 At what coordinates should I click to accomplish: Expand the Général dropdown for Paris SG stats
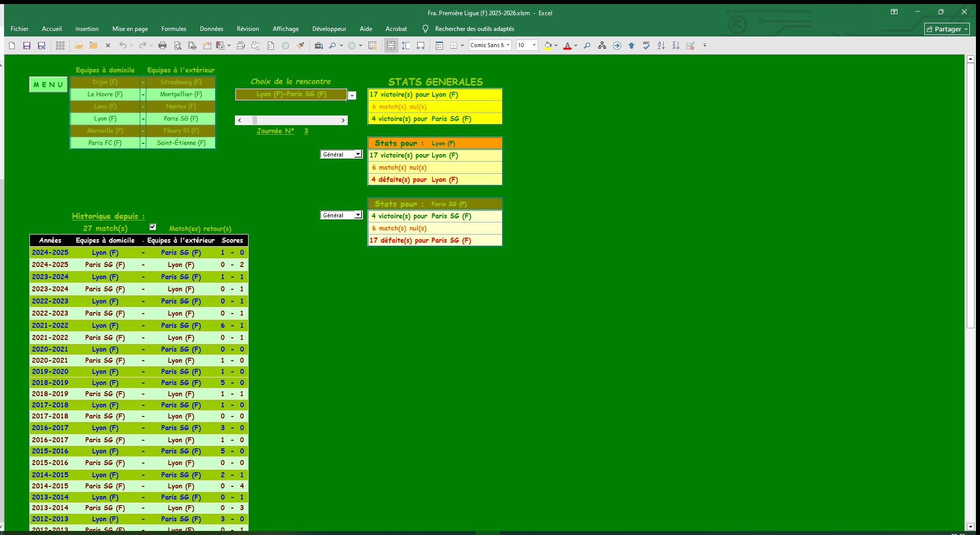pyautogui.click(x=358, y=215)
